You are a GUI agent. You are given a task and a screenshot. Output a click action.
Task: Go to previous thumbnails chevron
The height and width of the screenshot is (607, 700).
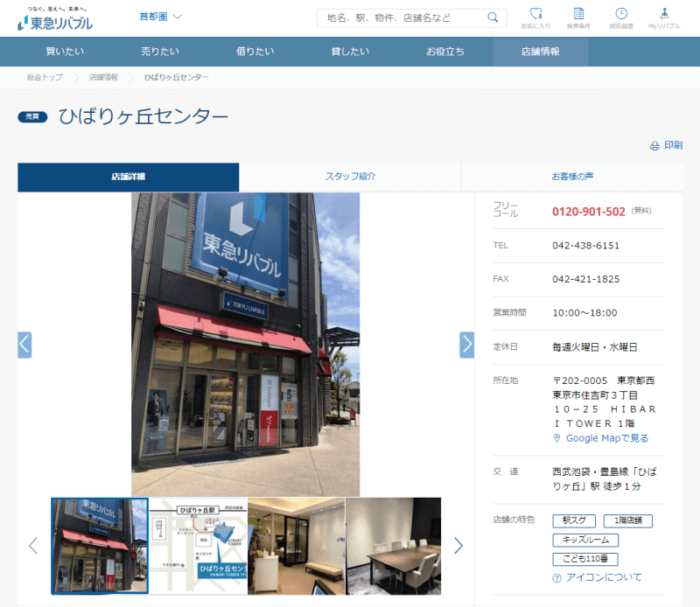click(33, 546)
